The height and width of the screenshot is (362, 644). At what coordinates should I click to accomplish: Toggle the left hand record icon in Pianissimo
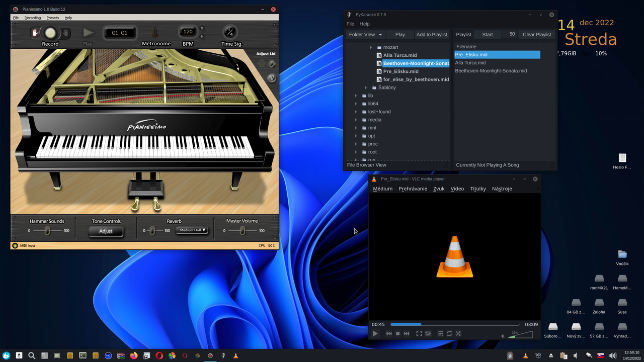coord(35,33)
